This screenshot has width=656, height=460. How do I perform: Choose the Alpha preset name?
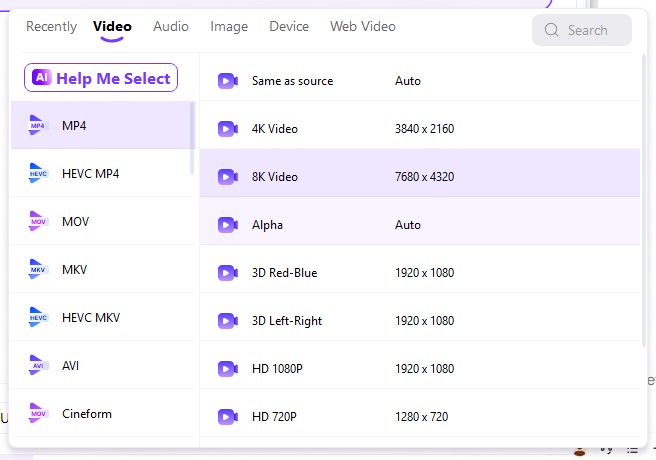[267, 225]
